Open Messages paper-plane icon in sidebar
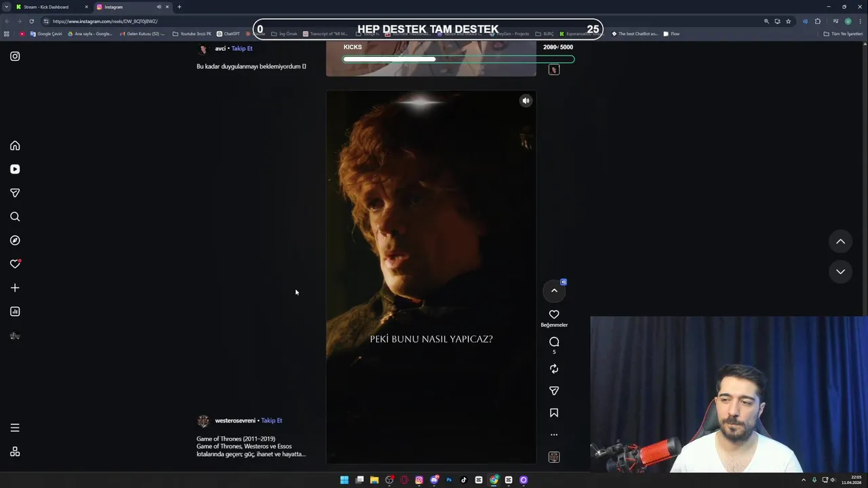This screenshot has width=868, height=488. (15, 193)
